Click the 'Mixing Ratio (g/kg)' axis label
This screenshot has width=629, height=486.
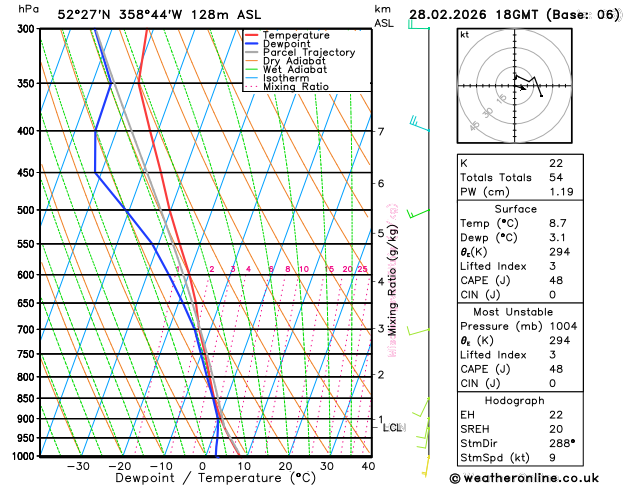click(393, 279)
